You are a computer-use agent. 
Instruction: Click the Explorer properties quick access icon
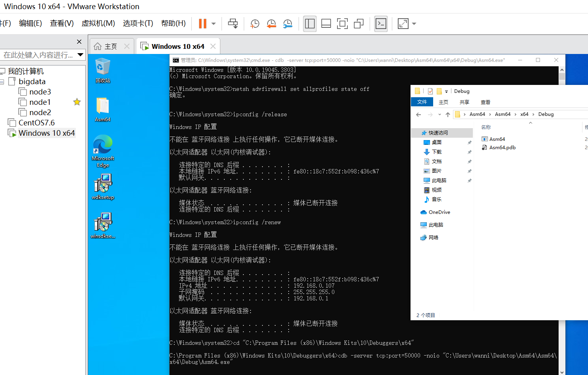430,91
